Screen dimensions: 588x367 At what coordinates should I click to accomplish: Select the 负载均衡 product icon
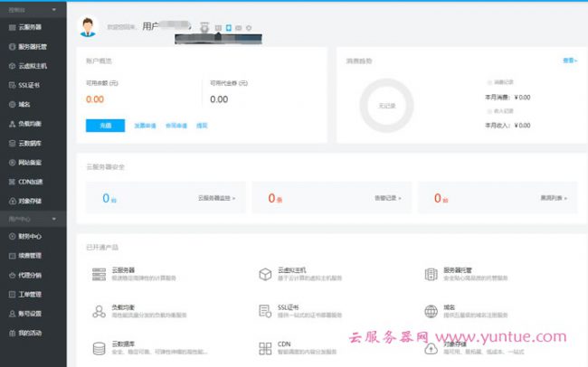pyautogui.click(x=100, y=312)
